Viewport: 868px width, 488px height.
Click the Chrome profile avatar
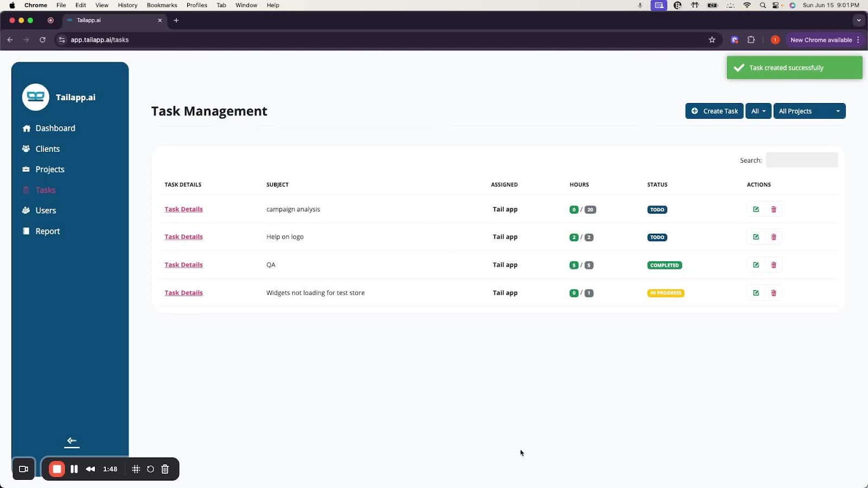click(x=775, y=40)
